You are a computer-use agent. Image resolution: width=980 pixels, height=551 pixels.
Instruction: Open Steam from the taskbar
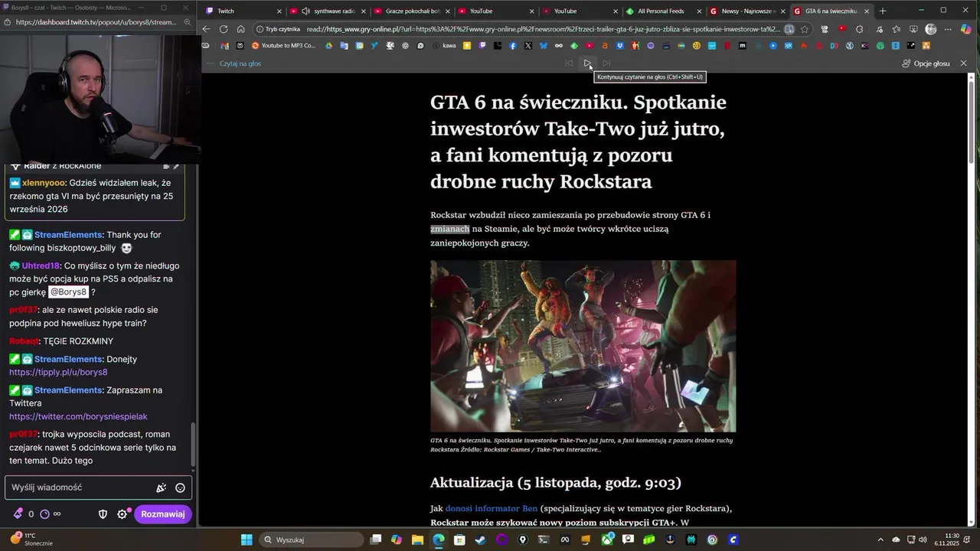480,540
